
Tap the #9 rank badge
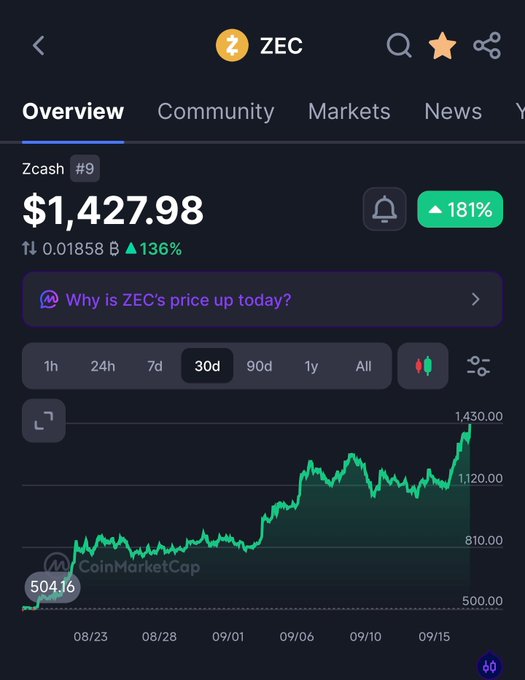(x=85, y=168)
